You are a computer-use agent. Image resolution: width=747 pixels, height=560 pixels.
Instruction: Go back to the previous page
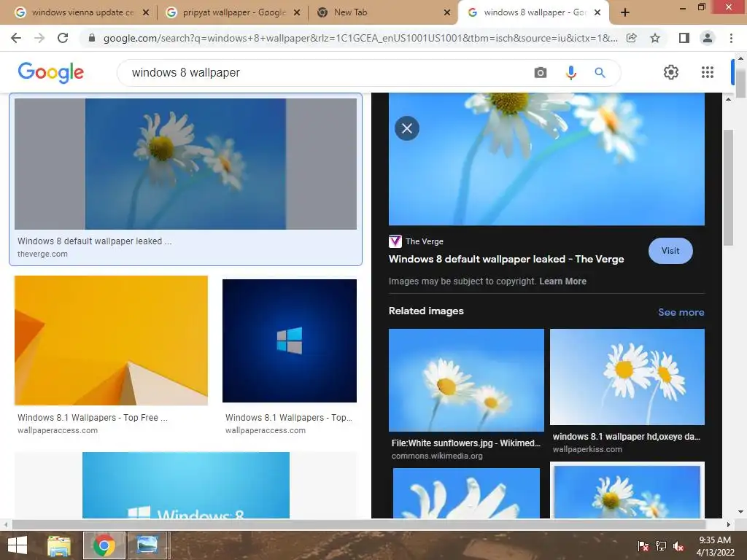tap(16, 38)
